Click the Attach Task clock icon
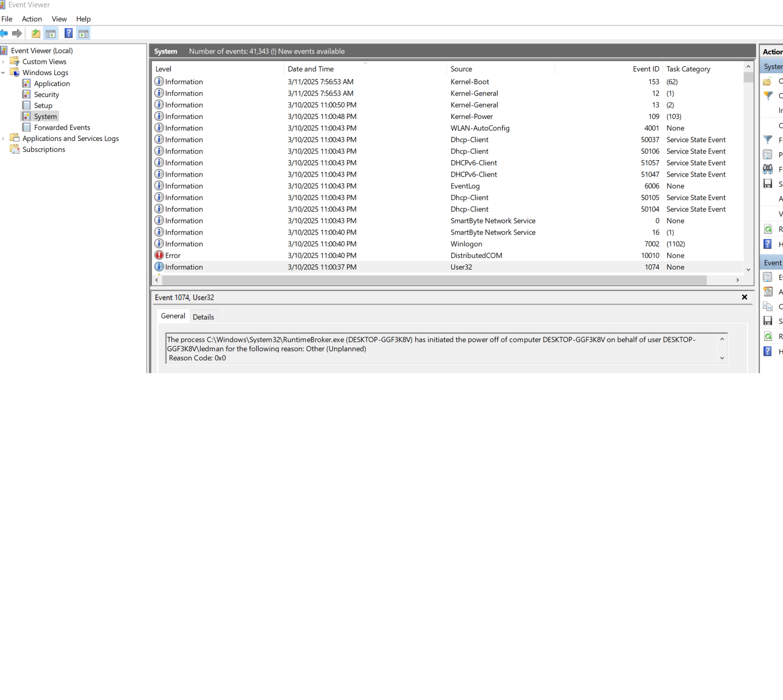 point(768,292)
